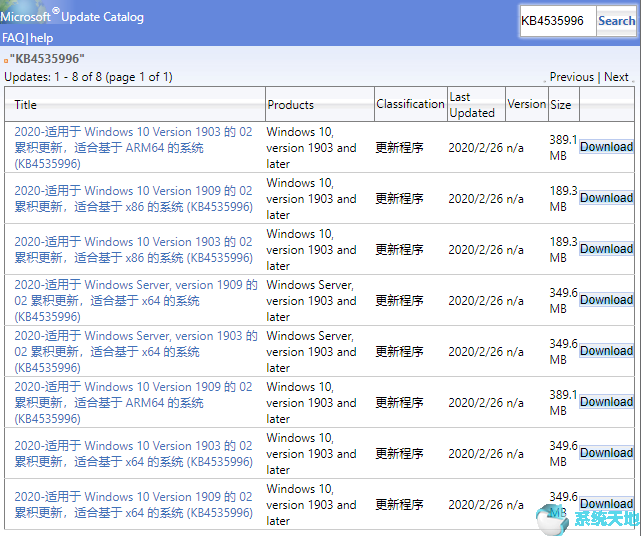Select the "KB4535996" search results heading
The height and width of the screenshot is (536, 641).
[47, 58]
